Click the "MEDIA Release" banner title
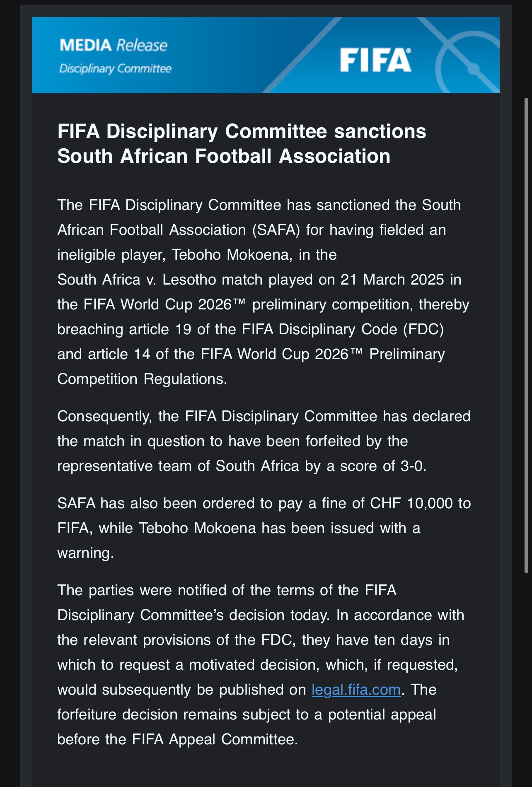 pos(114,45)
